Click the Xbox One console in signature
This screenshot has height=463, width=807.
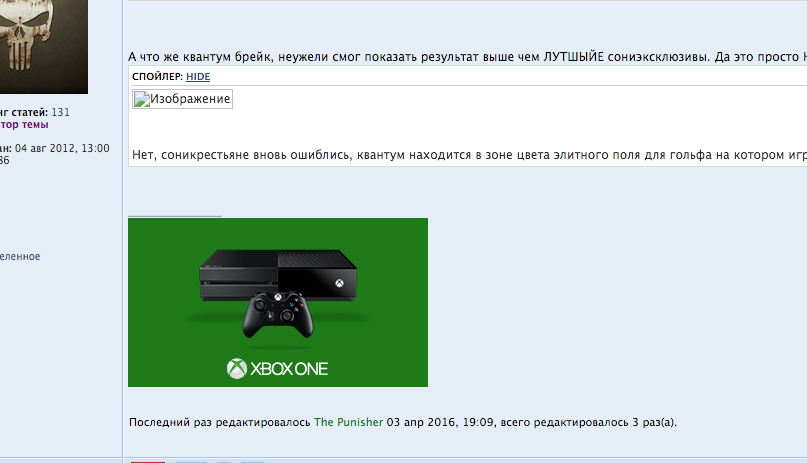pyautogui.click(x=278, y=275)
